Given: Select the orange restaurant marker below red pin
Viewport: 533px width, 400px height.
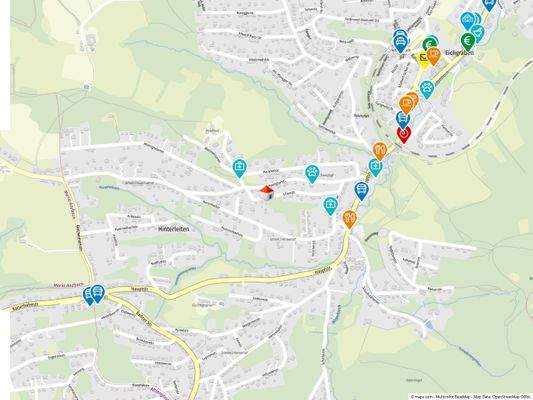Looking at the screenshot, I should (380, 151).
